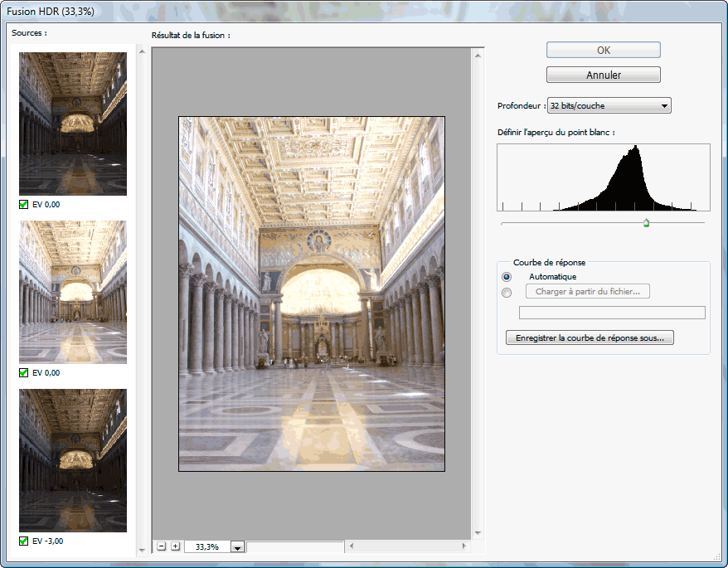Select the load-from-file radio button
728x568 pixels.
(x=507, y=293)
